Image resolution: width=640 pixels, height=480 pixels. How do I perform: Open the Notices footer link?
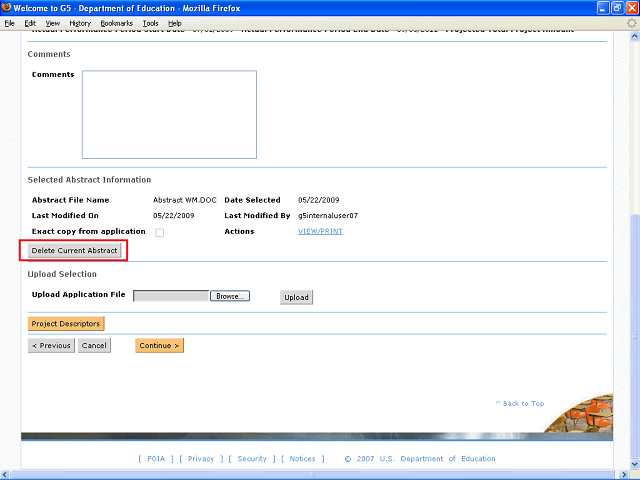[302, 459]
